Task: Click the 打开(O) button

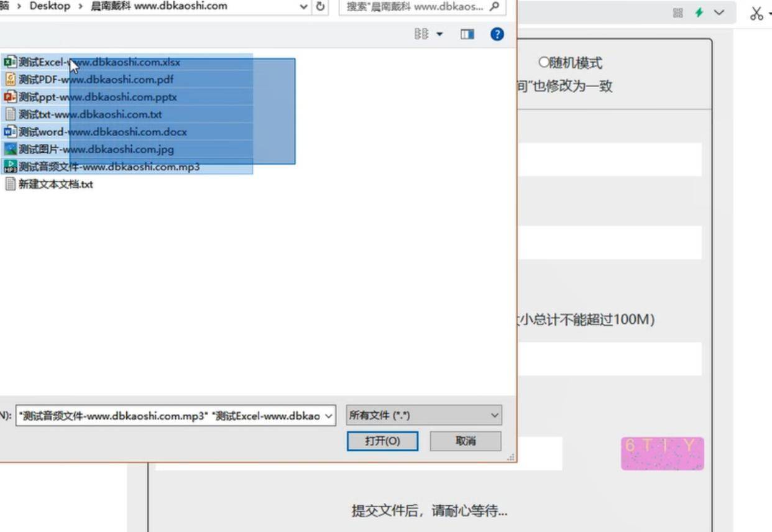Action: click(382, 441)
